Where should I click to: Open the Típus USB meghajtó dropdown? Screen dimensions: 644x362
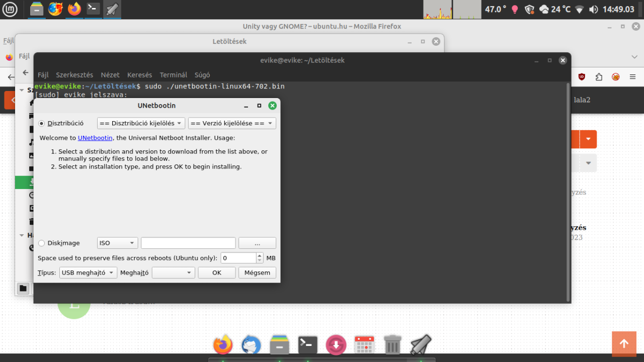pos(88,273)
